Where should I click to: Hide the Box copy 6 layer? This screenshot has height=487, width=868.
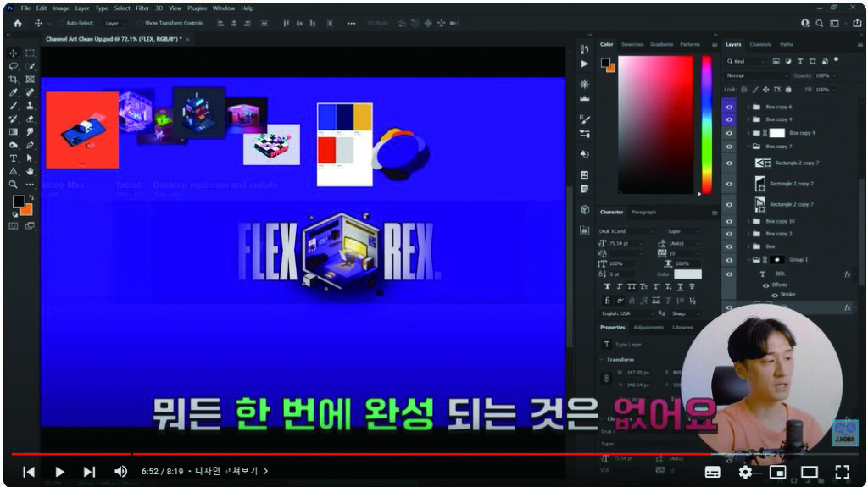(x=729, y=107)
